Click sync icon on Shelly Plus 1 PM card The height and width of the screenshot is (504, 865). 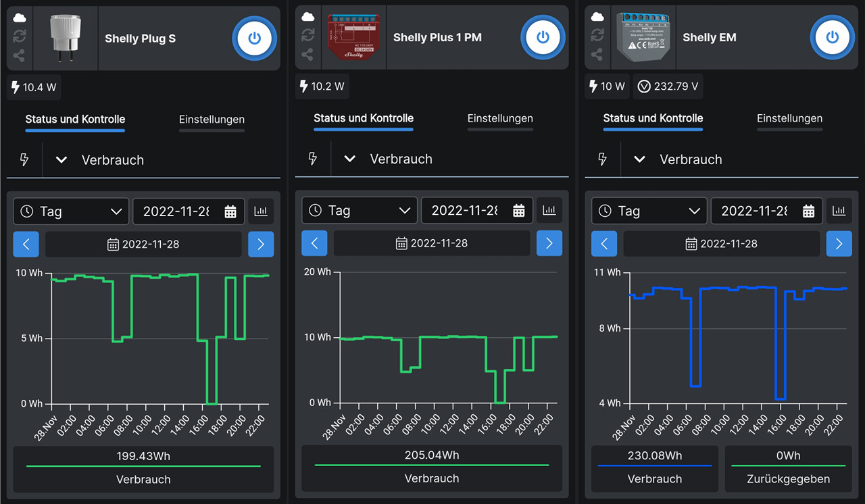click(307, 35)
